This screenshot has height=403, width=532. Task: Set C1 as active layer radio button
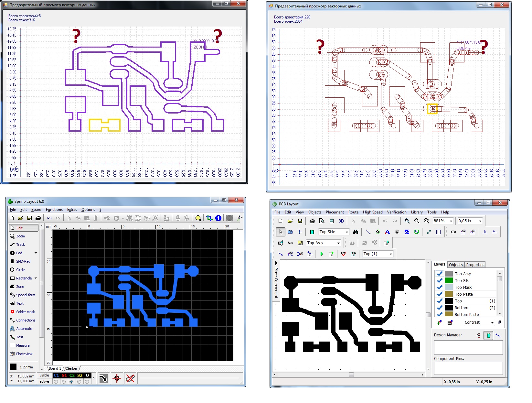coord(56,382)
